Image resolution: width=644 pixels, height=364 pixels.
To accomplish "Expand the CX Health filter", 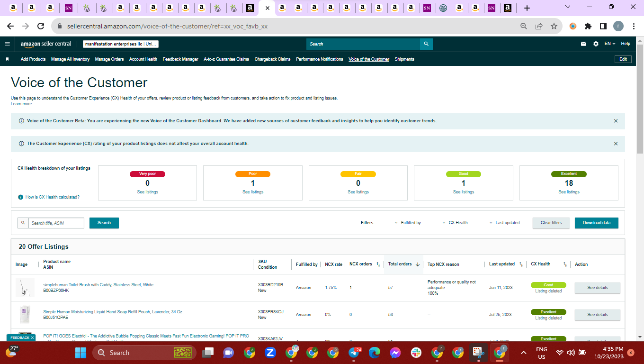I will 455,223.
